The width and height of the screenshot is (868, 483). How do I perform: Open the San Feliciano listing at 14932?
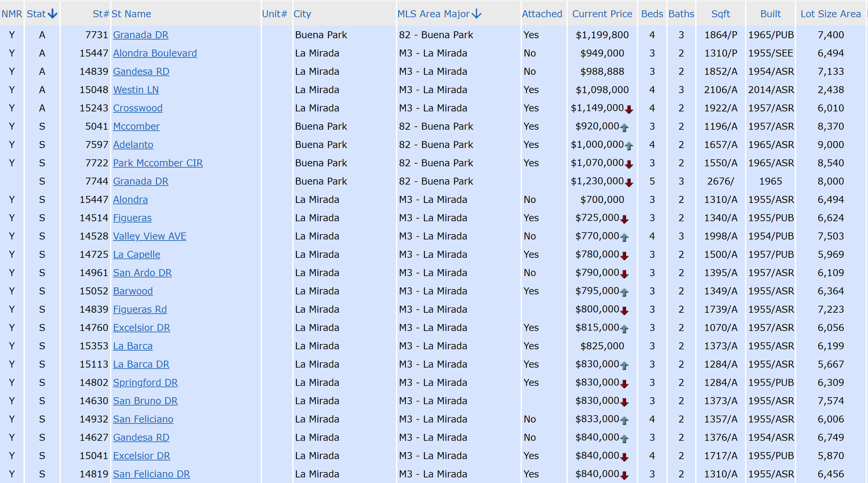(143, 419)
